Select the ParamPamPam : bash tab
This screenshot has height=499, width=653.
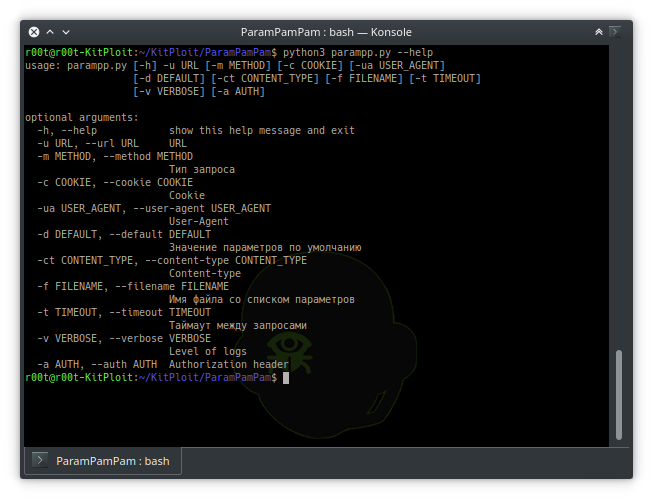103,461
